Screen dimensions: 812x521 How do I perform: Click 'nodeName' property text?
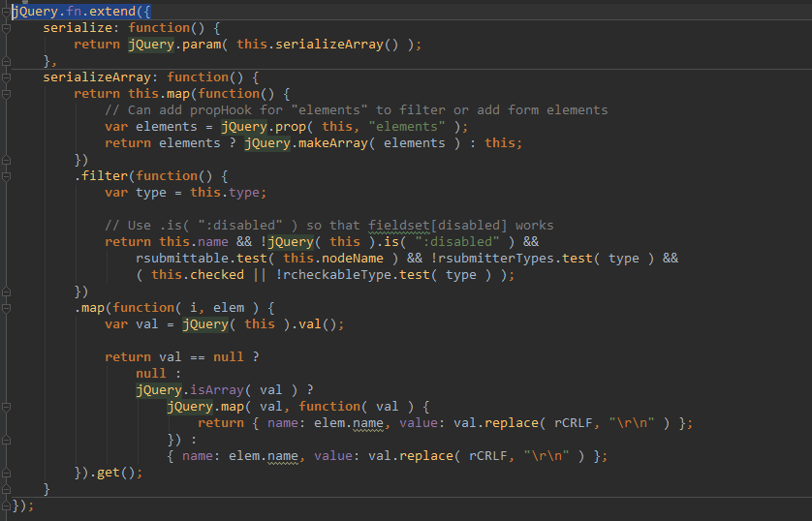point(353,259)
